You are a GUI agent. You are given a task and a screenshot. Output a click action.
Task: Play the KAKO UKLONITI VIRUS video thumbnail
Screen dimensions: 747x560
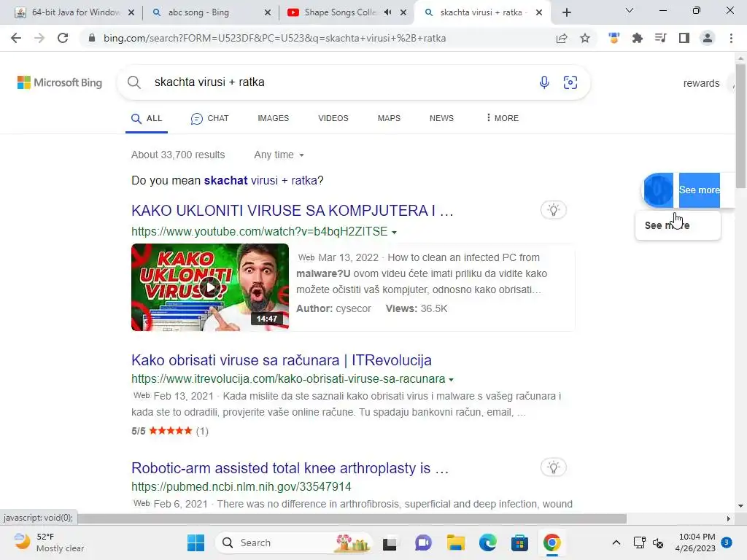(x=210, y=287)
